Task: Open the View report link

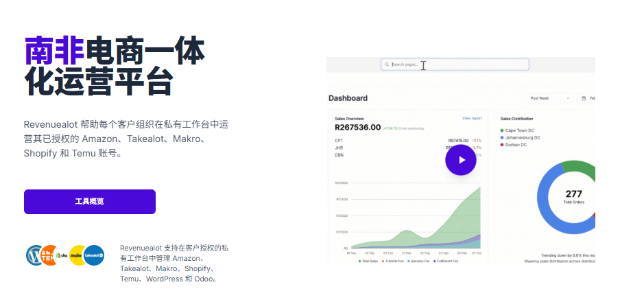Action: point(472,118)
